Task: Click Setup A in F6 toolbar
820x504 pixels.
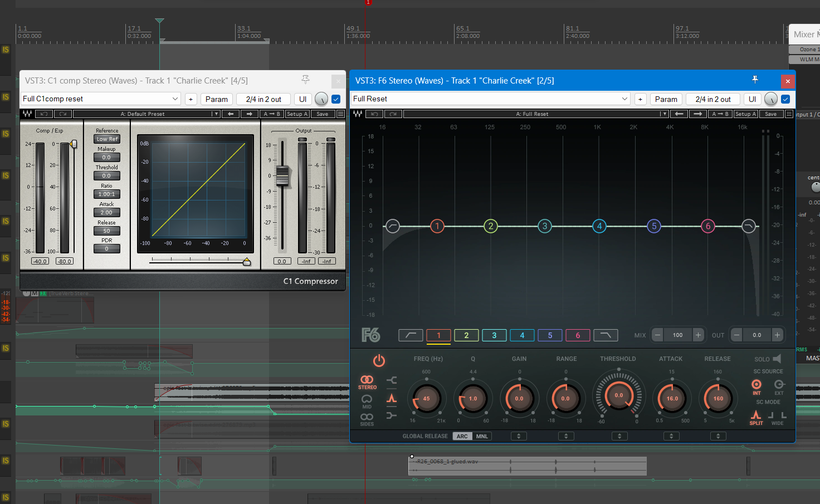Action: [745, 114]
